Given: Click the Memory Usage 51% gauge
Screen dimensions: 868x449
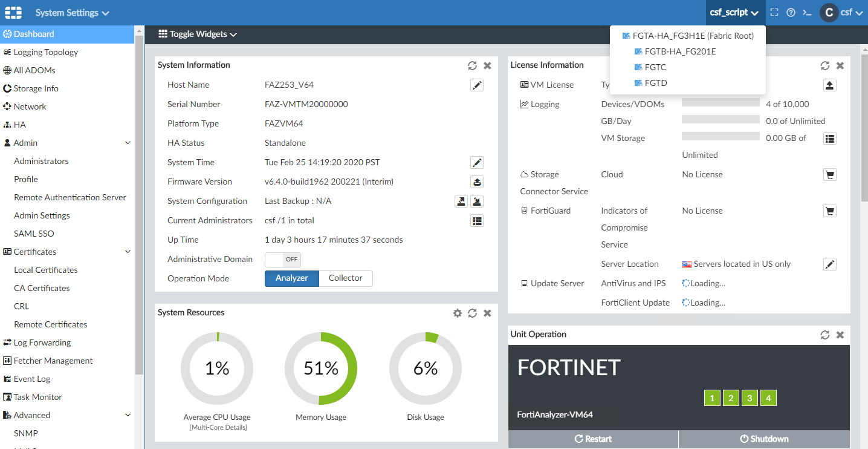Looking at the screenshot, I should [x=321, y=369].
